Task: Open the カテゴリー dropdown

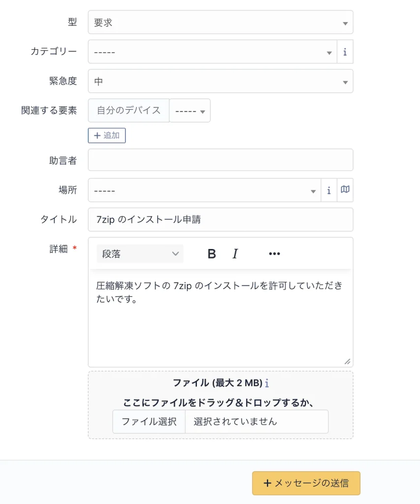Action: pyautogui.click(x=212, y=52)
